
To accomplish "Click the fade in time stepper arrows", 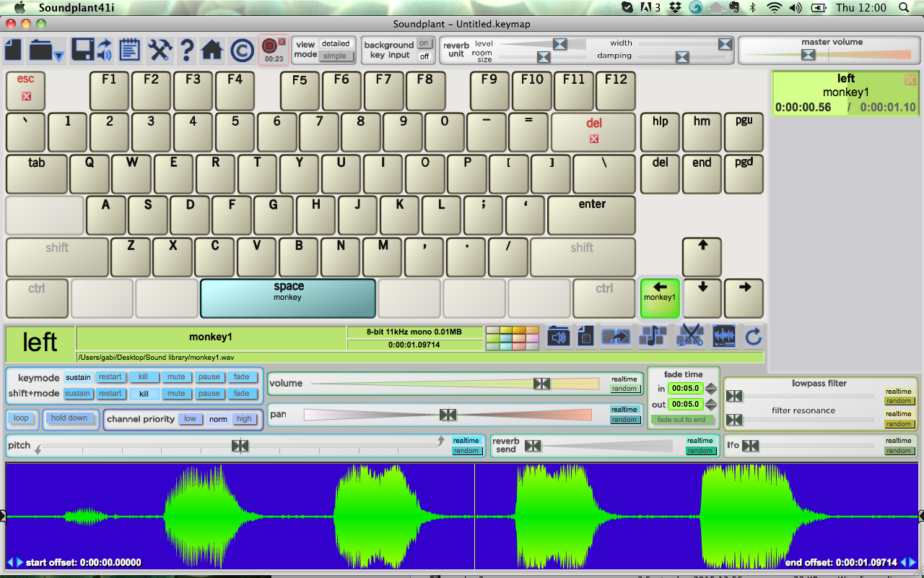I will click(x=711, y=389).
